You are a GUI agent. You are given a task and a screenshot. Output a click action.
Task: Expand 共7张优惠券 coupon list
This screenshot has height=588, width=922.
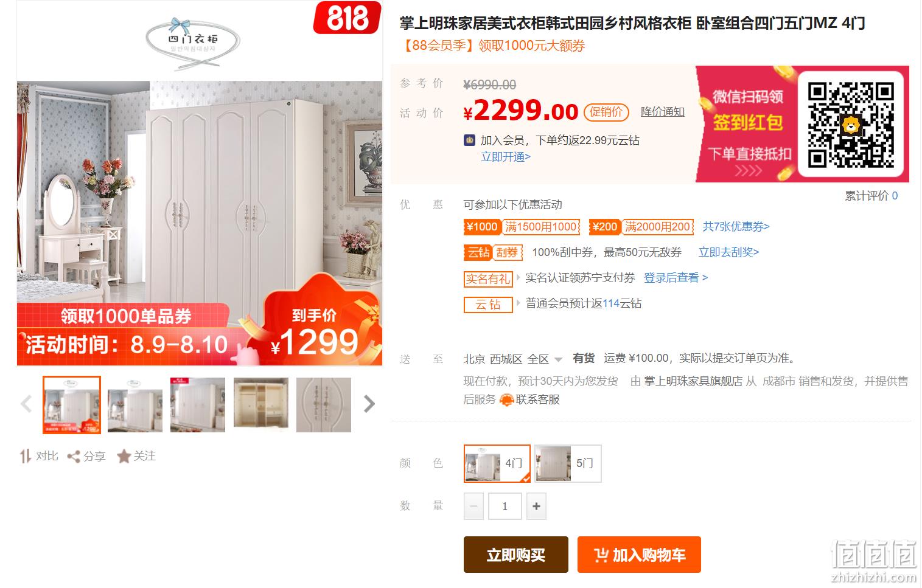[736, 227]
